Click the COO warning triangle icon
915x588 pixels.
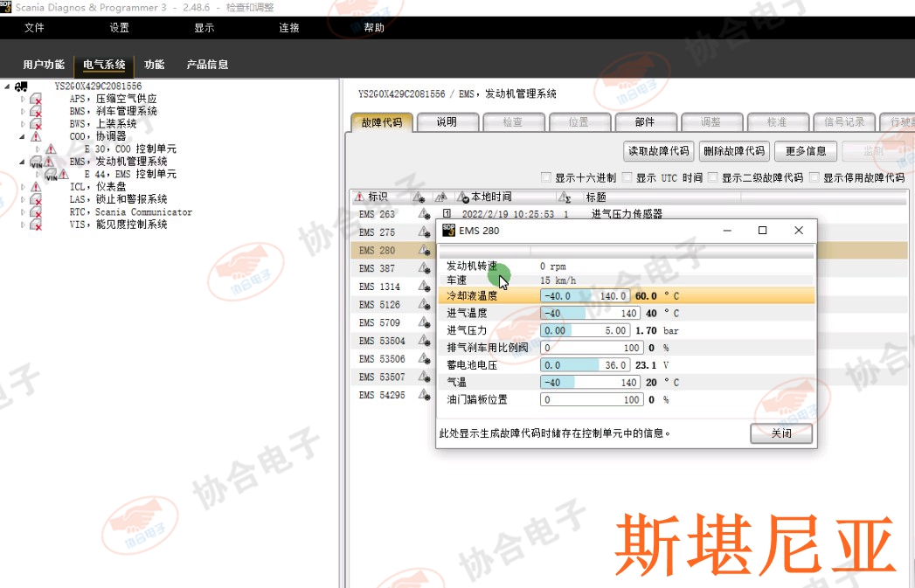point(36,136)
